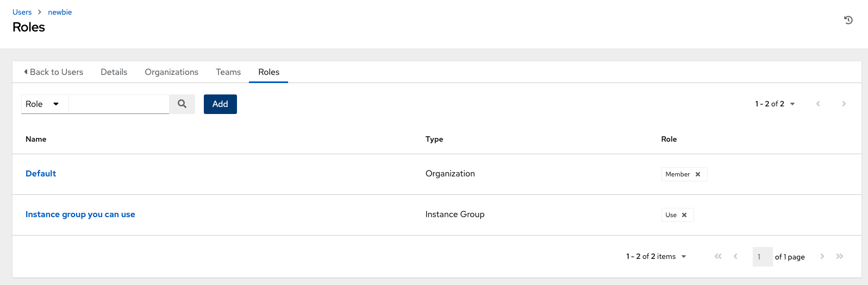Click the Member role chip label
Viewport: 868px width, 285px height.
678,174
